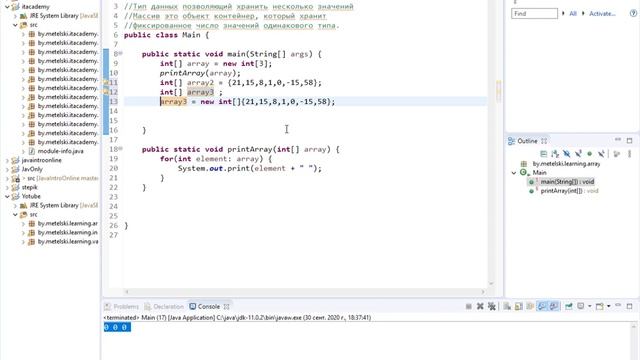Select by.metelski.learning.array package in Outline

pos(566,164)
